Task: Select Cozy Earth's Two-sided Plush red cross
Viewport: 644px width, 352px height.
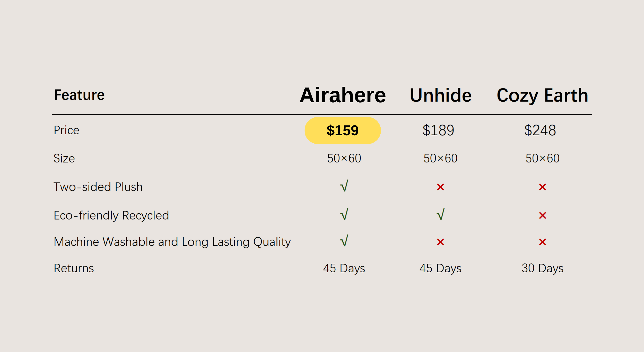Action: [x=542, y=187]
